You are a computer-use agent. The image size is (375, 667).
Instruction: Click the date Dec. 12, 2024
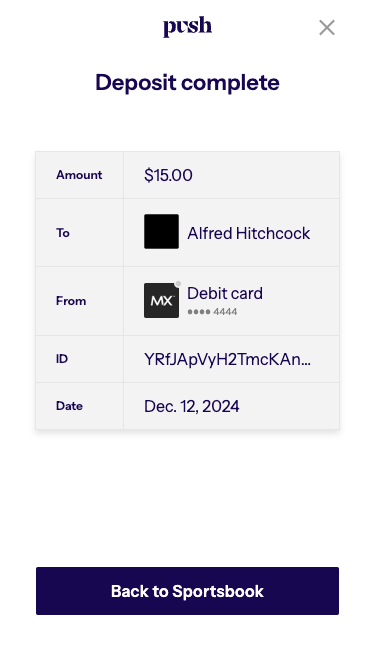pos(191,406)
